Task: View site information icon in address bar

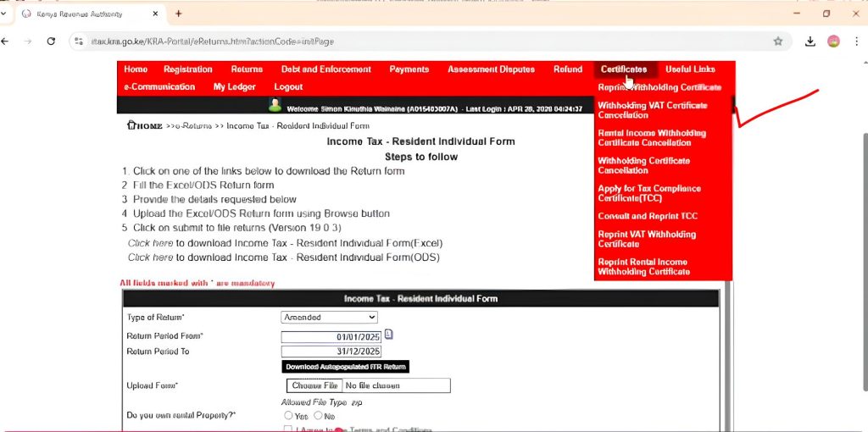Action: pos(79,41)
